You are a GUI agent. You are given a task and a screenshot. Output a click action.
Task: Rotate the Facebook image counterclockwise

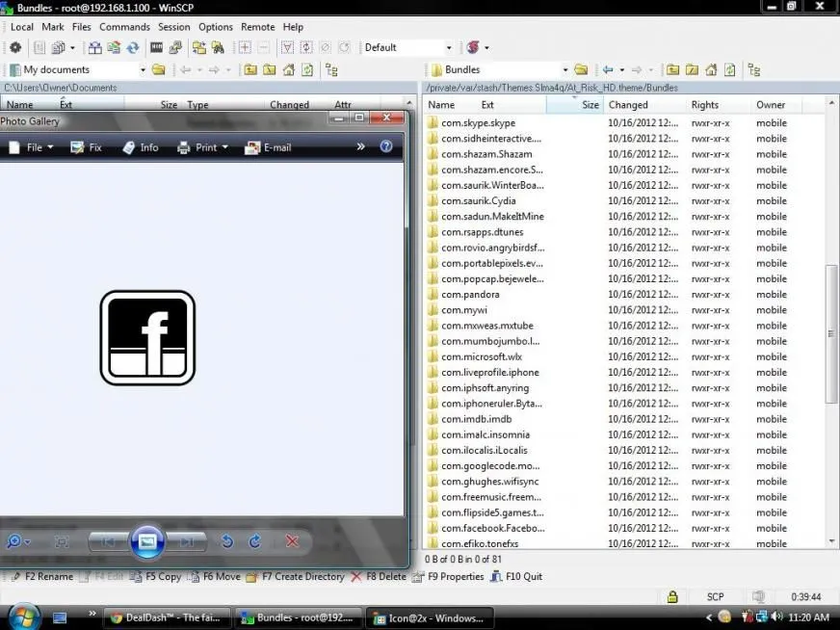227,541
